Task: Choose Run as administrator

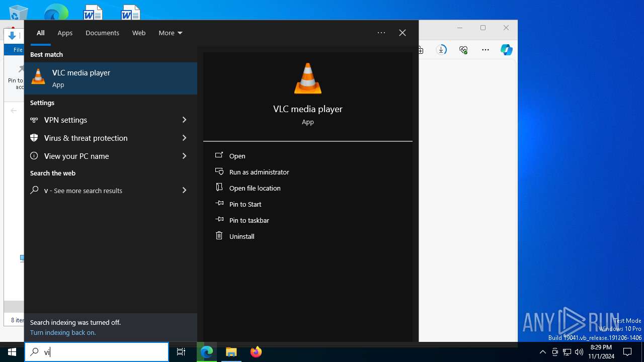Action: point(259,172)
